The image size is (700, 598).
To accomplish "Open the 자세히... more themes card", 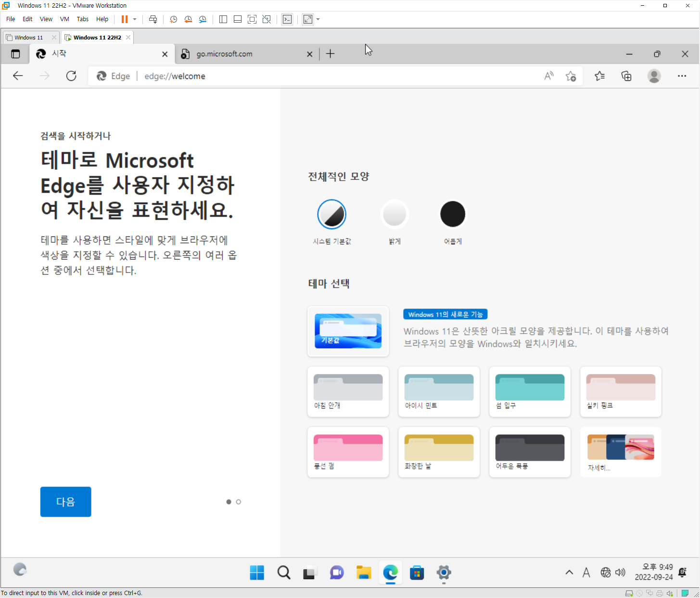I will click(621, 452).
